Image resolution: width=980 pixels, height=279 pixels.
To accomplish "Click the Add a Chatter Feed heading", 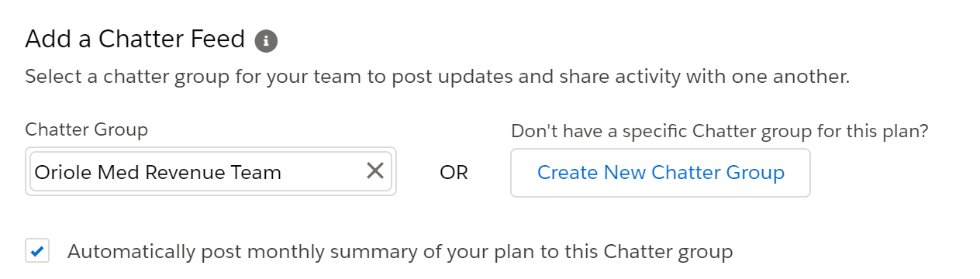I will coord(135,39).
